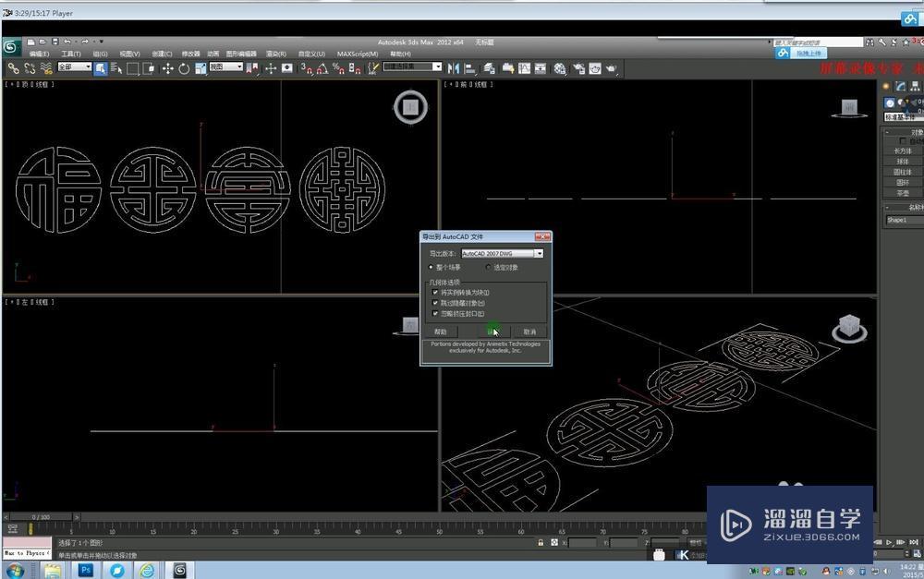
Task: Open the 渲染(R) menu
Action: 275,54
